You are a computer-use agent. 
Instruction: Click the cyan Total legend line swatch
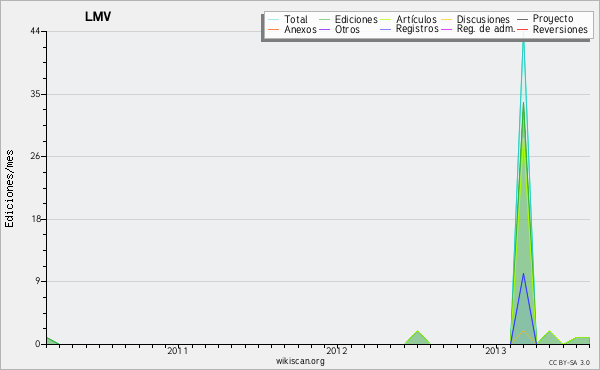[274, 19]
